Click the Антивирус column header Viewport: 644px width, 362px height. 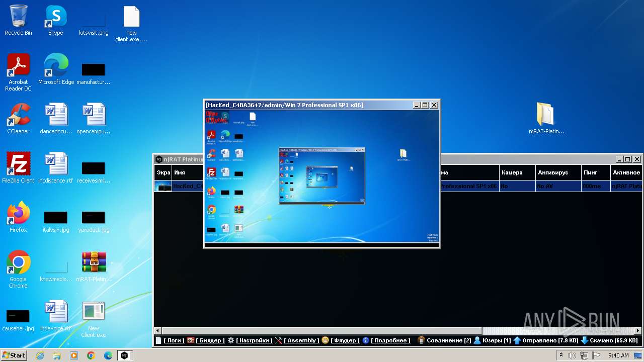click(x=558, y=172)
